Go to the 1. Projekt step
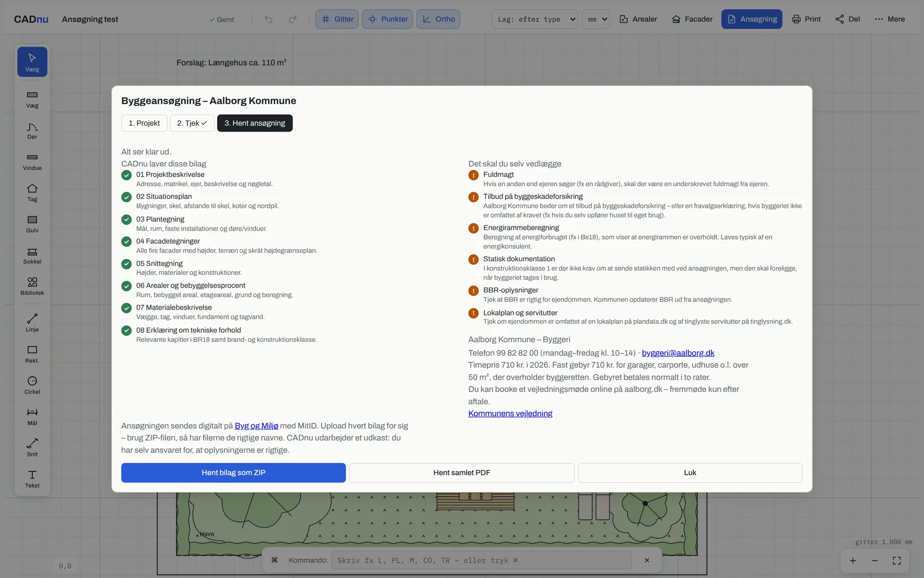The image size is (924, 578). pos(144,123)
